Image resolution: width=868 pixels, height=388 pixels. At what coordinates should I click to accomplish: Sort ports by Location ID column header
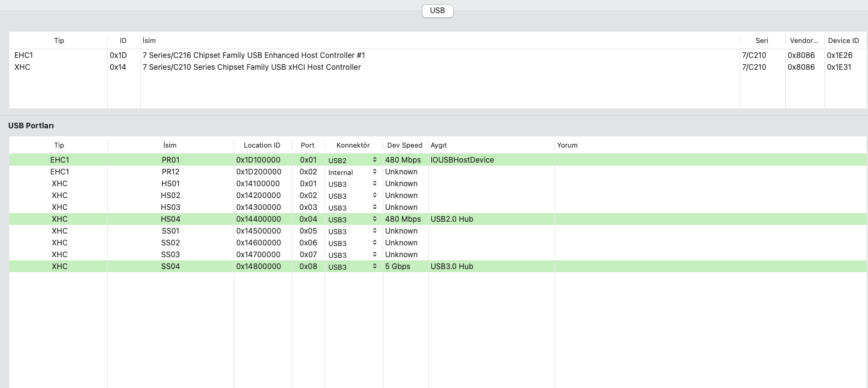point(262,145)
